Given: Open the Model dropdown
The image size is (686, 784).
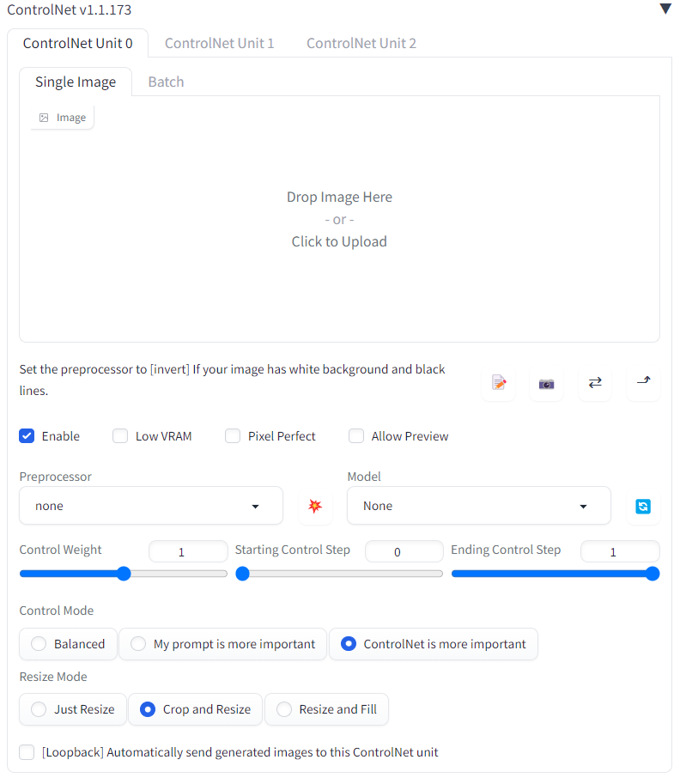Looking at the screenshot, I should pyautogui.click(x=478, y=506).
